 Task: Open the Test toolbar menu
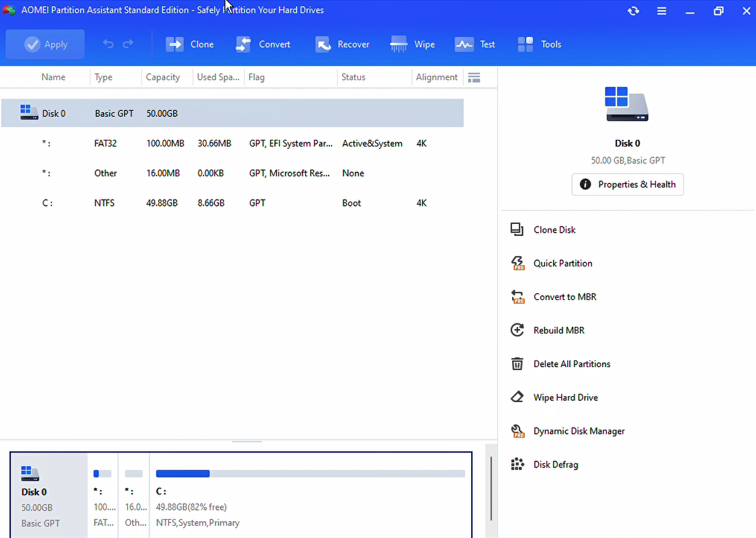click(475, 44)
